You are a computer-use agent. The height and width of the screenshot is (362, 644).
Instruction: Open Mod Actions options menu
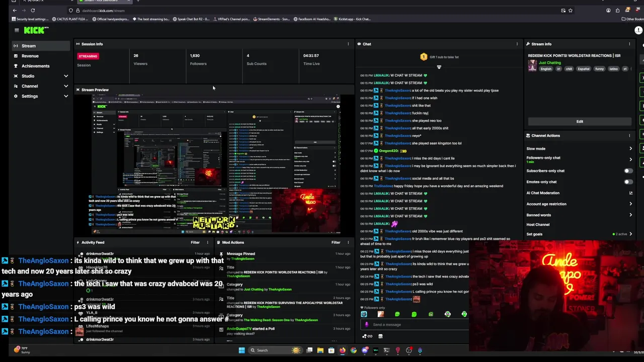(348, 242)
